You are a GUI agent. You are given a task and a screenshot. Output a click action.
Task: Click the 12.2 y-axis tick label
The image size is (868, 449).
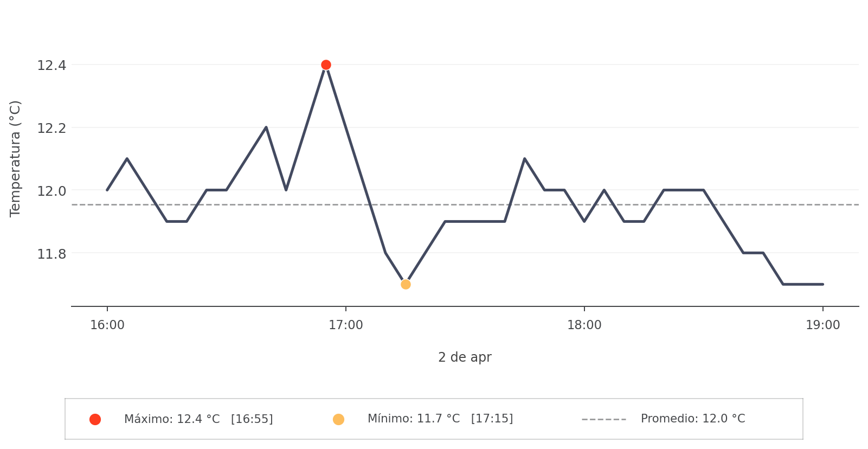[x=52, y=129]
